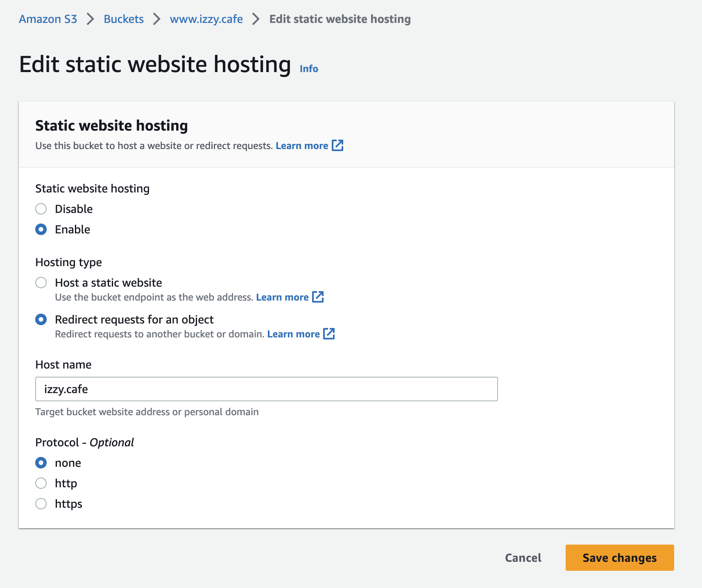Click Learn more about bucket endpoint
The width and height of the screenshot is (702, 588).
[282, 297]
